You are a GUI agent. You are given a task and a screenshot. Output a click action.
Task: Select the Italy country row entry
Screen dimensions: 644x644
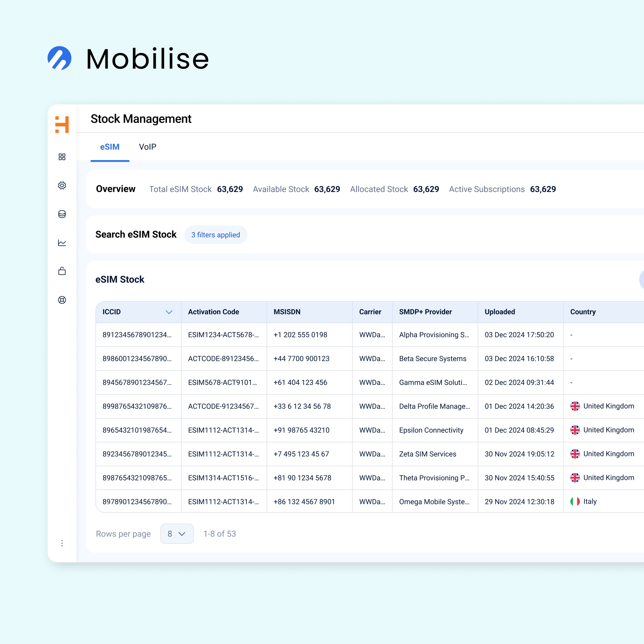pyautogui.click(x=590, y=502)
